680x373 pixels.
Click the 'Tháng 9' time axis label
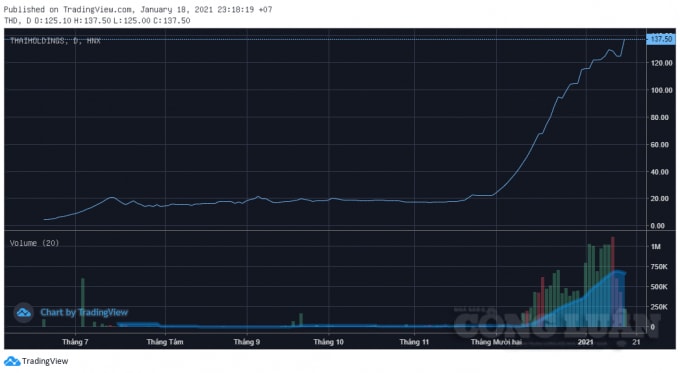tap(247, 342)
